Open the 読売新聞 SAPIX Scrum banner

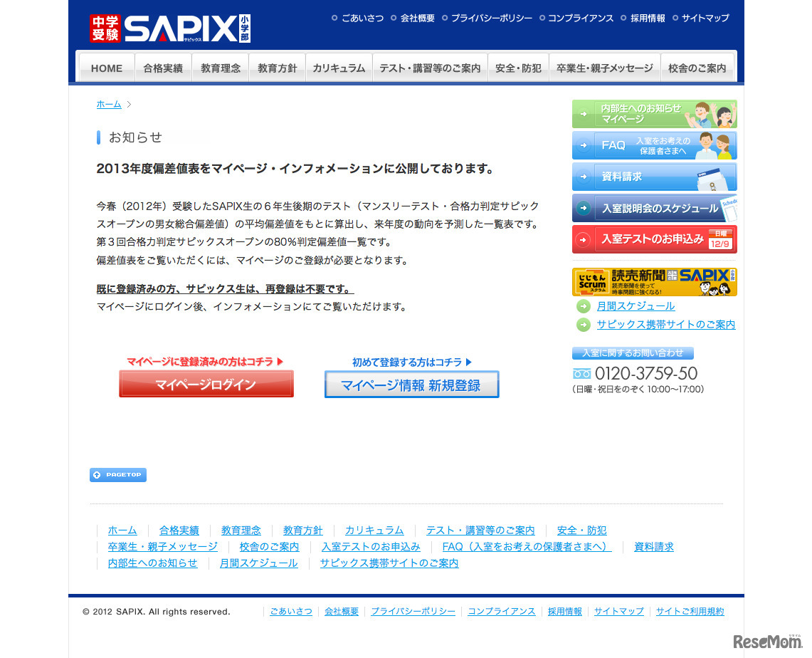654,282
